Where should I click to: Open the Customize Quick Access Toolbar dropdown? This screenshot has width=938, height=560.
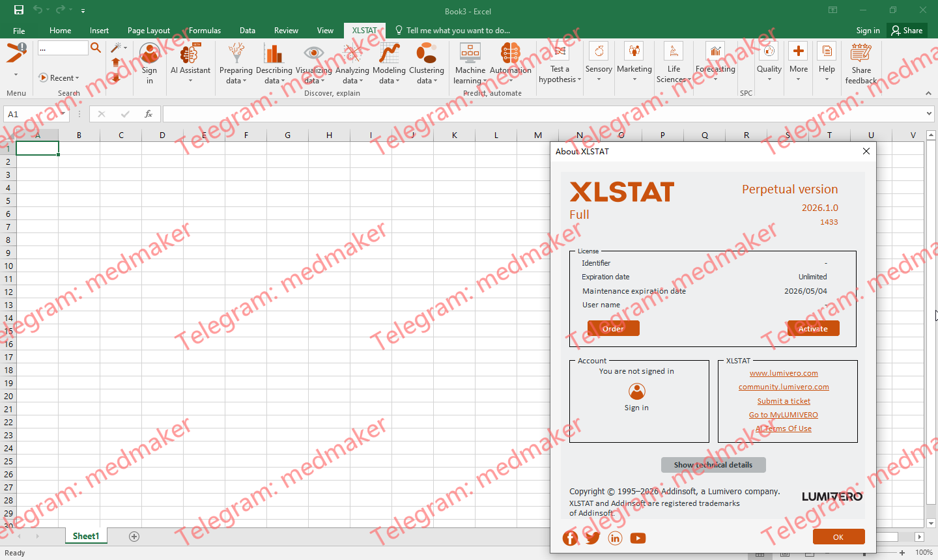pyautogui.click(x=83, y=10)
